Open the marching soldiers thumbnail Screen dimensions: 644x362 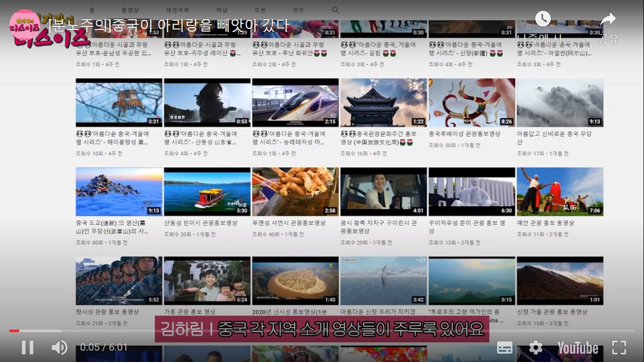click(x=119, y=281)
